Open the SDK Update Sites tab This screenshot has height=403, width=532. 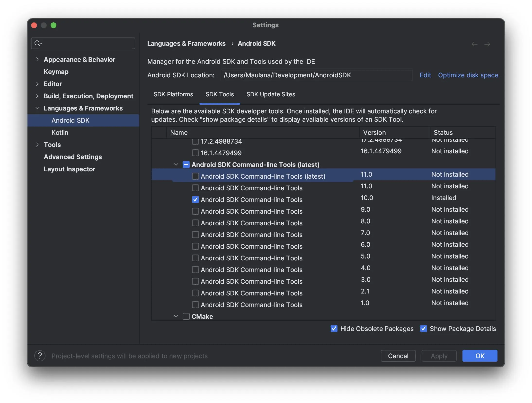tap(271, 94)
